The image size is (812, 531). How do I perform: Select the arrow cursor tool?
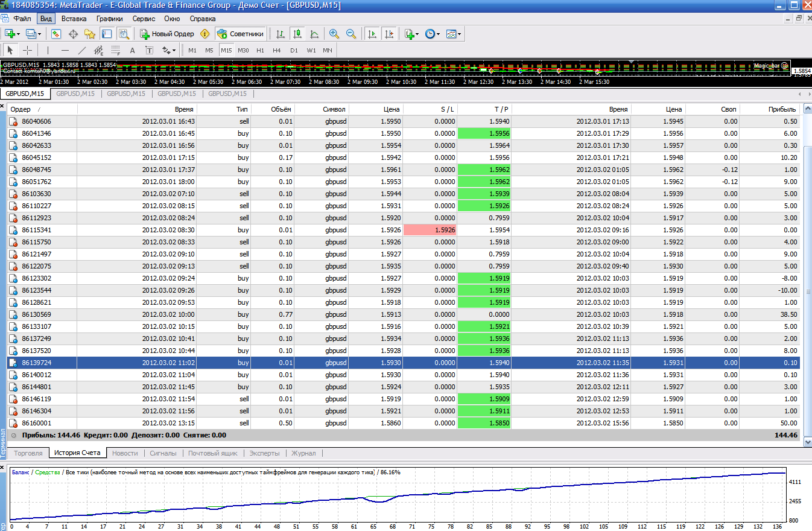pyautogui.click(x=10, y=50)
